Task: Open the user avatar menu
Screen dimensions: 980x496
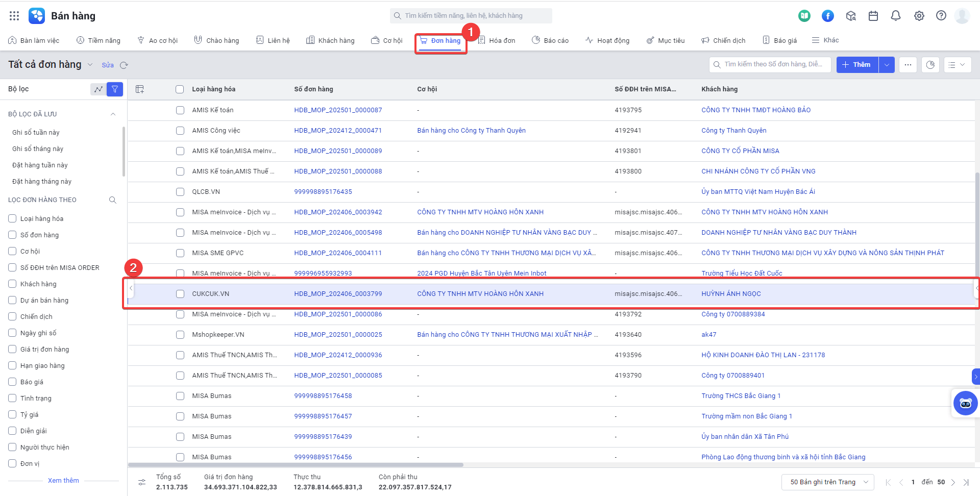Action: pyautogui.click(x=962, y=16)
